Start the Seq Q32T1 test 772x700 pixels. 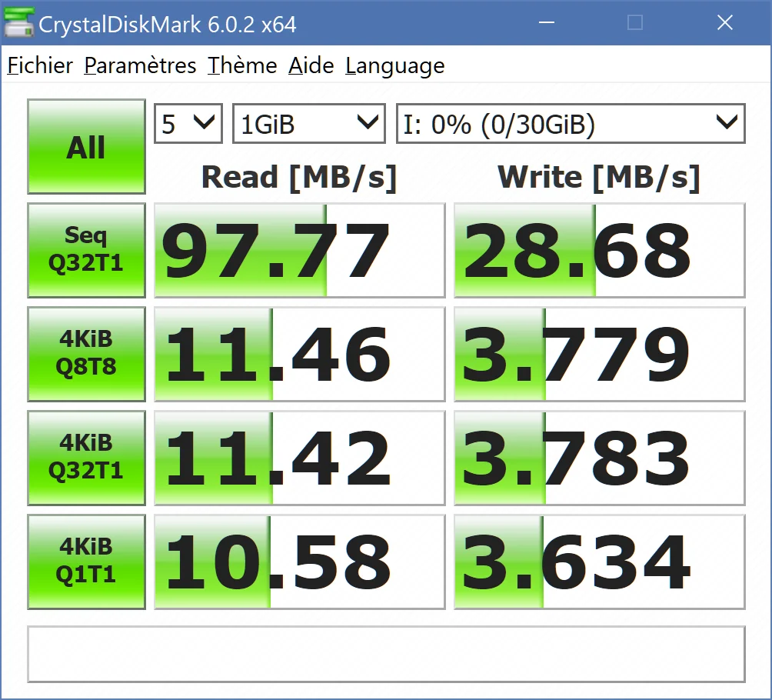87,250
